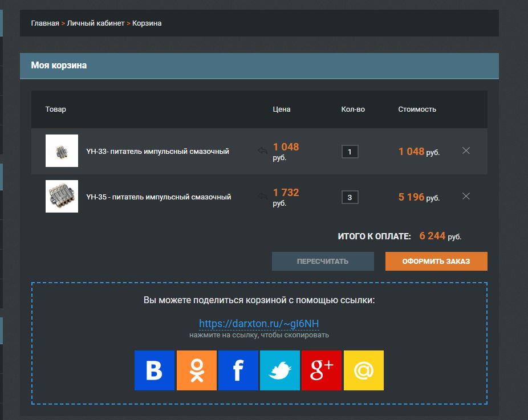
Task: Open YH-33 product thumbnail
Action: pos(62,151)
